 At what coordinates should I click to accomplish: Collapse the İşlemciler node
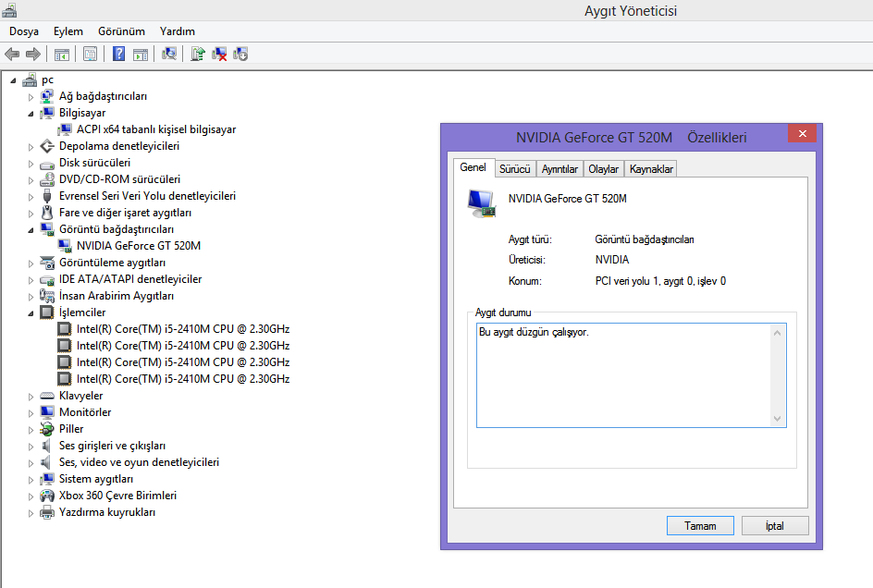tap(31, 313)
